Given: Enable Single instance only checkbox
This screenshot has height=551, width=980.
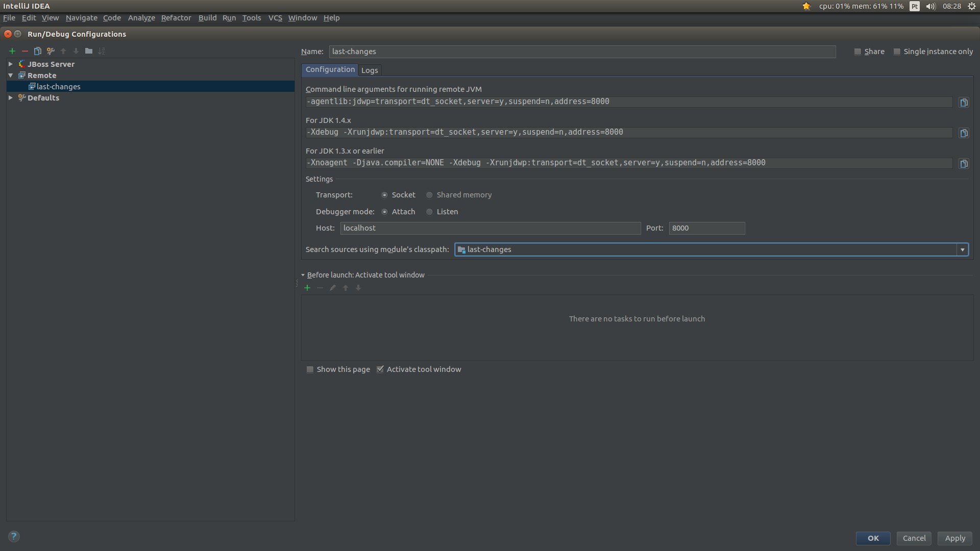Looking at the screenshot, I should pos(897,52).
